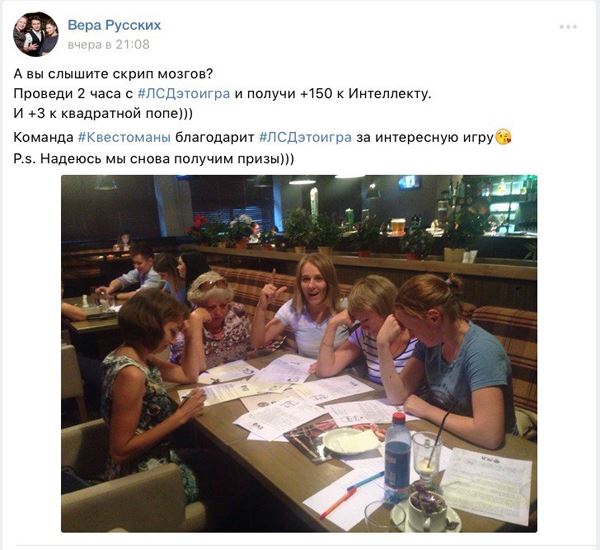Open the post timestamp вчера в 21:08
600x550 pixels.
point(109,45)
